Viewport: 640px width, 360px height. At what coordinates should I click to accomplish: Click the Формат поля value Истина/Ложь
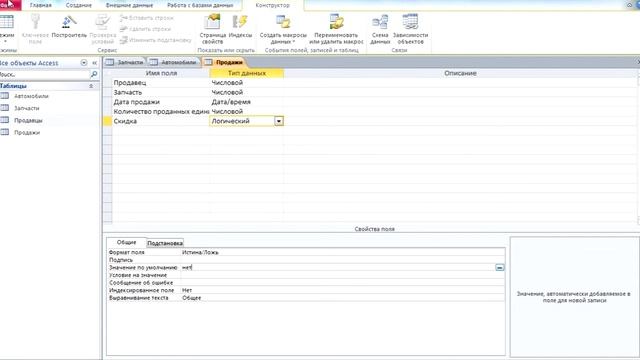[343, 253]
